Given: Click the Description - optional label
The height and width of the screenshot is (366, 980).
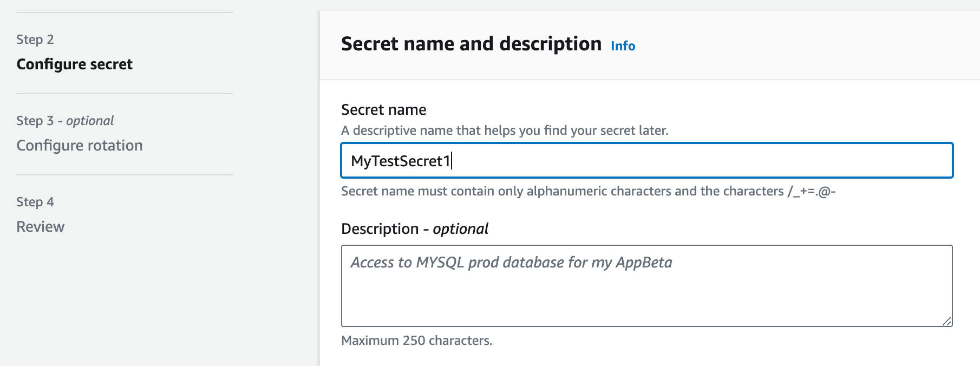Looking at the screenshot, I should (414, 229).
